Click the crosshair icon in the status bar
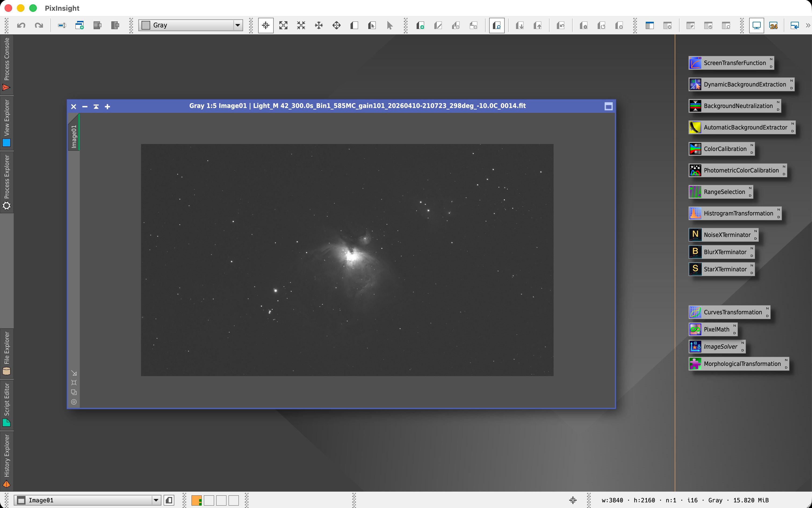Viewport: 812px width, 508px height. [x=573, y=500]
